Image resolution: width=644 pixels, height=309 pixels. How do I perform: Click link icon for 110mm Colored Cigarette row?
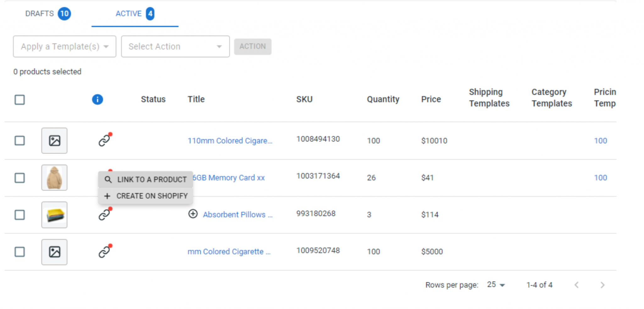coord(104,140)
